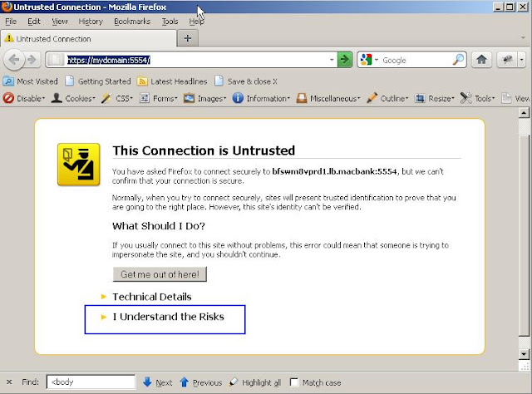Open a new tab with plus button
The image size is (532, 394).
188,38
